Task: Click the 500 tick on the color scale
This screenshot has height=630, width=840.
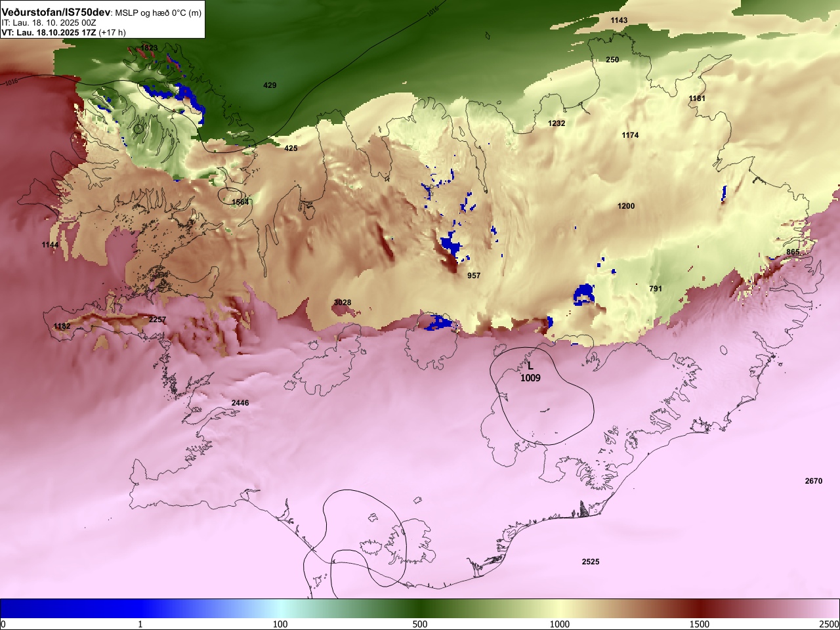Action: pyautogui.click(x=420, y=624)
